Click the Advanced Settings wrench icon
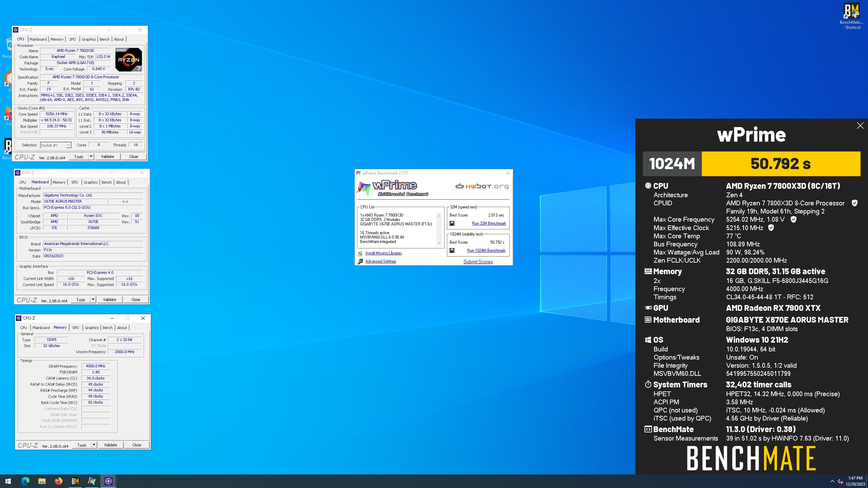 coord(360,261)
